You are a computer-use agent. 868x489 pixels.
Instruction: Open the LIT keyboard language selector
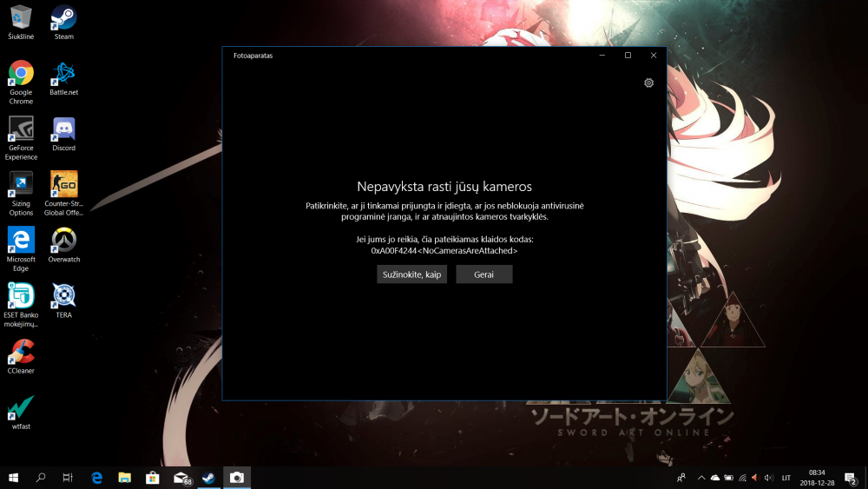786,478
